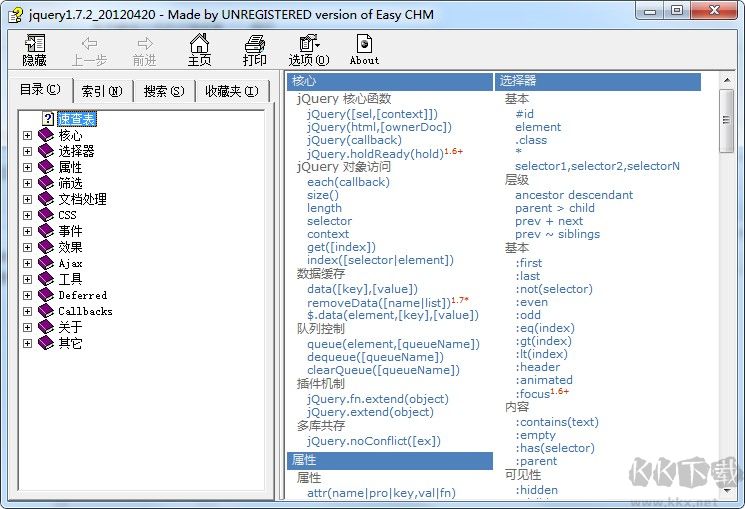Open the #id selector link
745x509 pixels.
525,114
